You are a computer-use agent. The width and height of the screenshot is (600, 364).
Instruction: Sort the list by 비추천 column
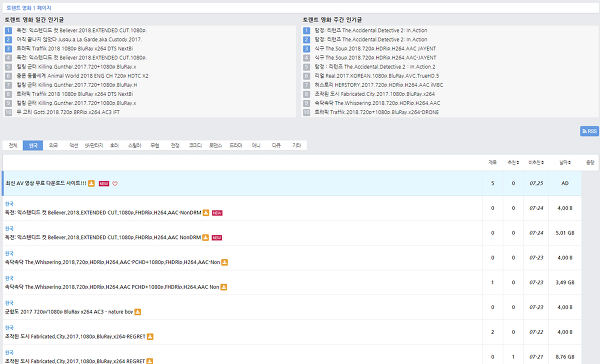[x=536, y=163]
